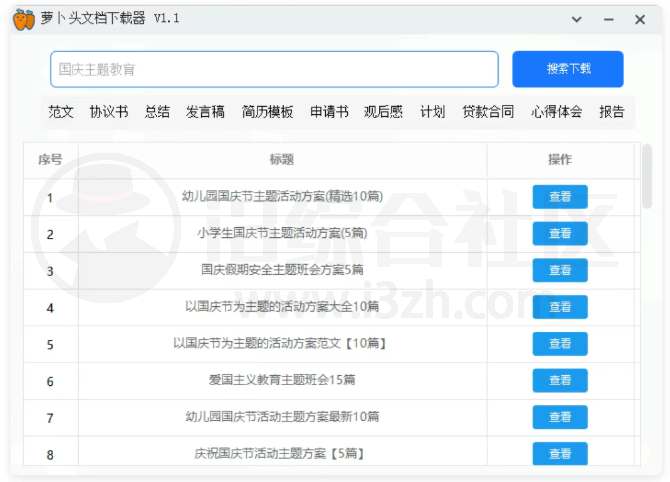
Task: Select the 贷款合同 category
Action: click(488, 112)
